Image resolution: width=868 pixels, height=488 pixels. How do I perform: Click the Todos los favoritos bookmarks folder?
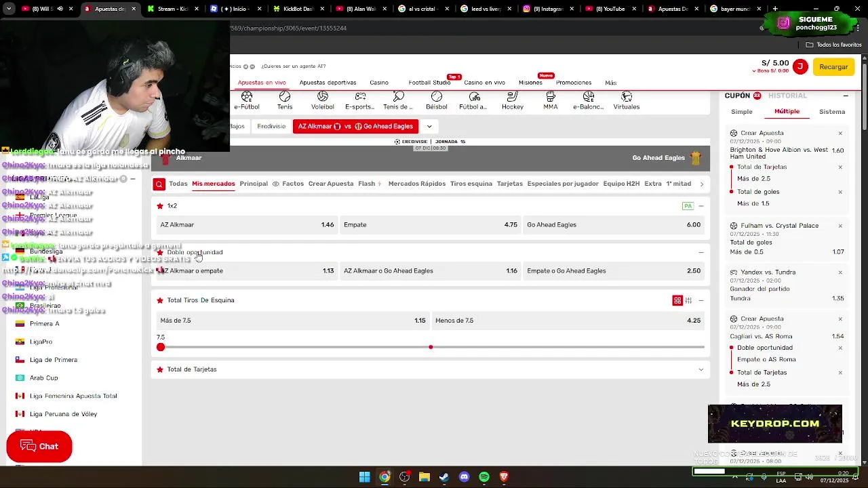(833, 45)
